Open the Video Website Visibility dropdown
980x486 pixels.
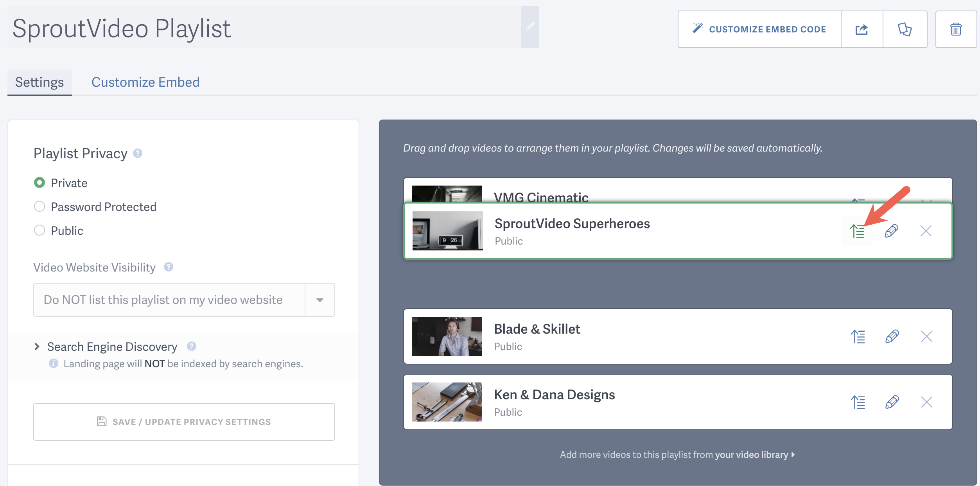tap(319, 300)
